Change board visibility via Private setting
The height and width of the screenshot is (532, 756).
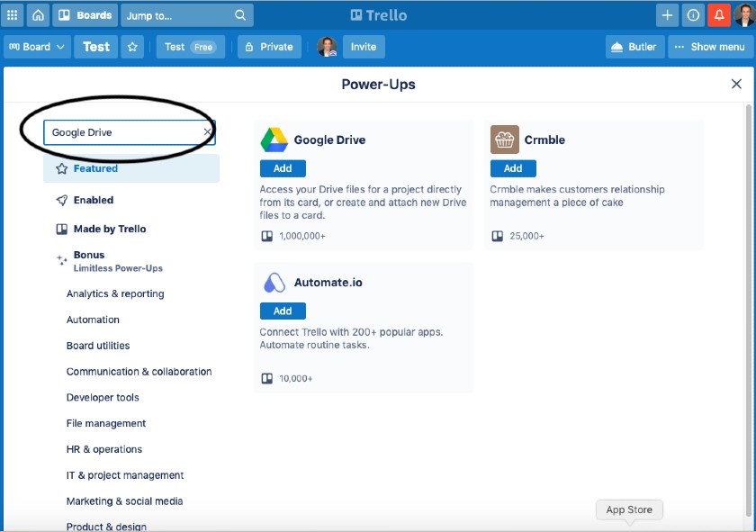pos(268,46)
